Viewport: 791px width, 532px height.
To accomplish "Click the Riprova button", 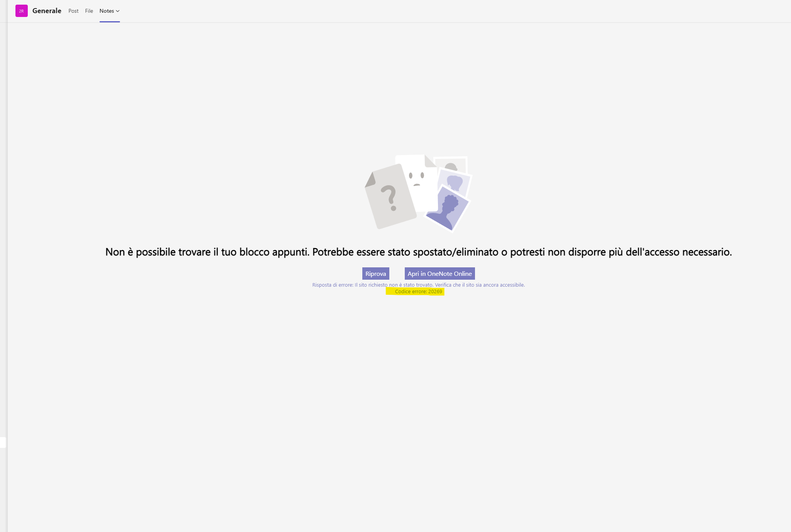I will click(376, 274).
